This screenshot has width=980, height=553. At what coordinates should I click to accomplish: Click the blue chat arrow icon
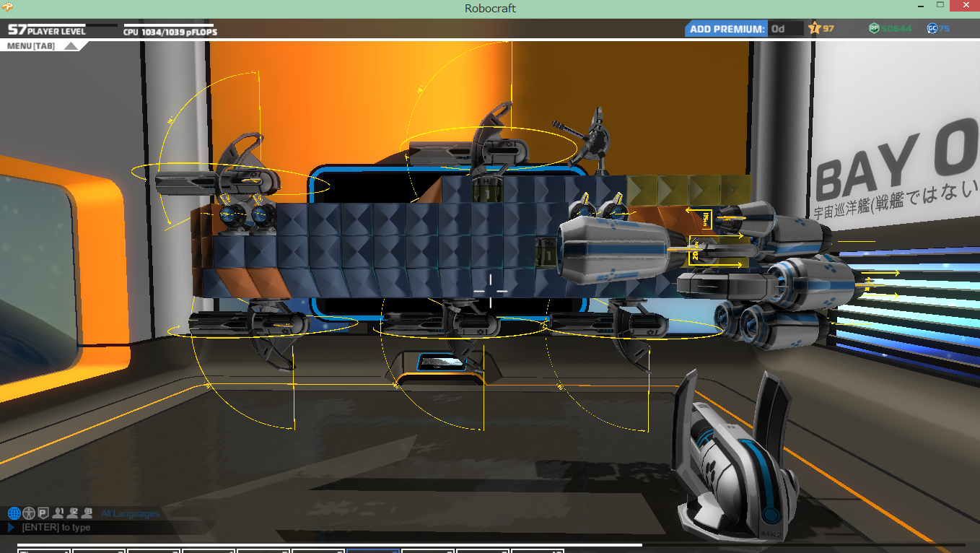tap(11, 528)
